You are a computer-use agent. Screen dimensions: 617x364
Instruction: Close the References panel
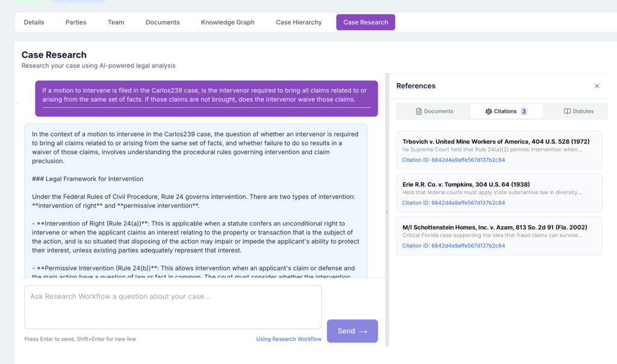597,86
